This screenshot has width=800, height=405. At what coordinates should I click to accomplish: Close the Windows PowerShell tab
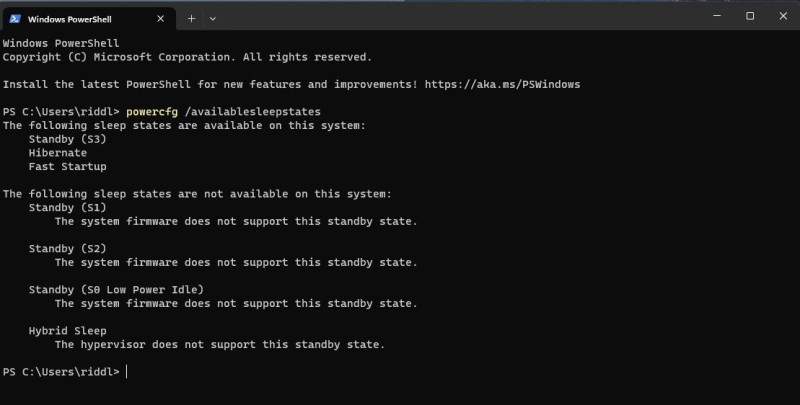pyautogui.click(x=160, y=19)
